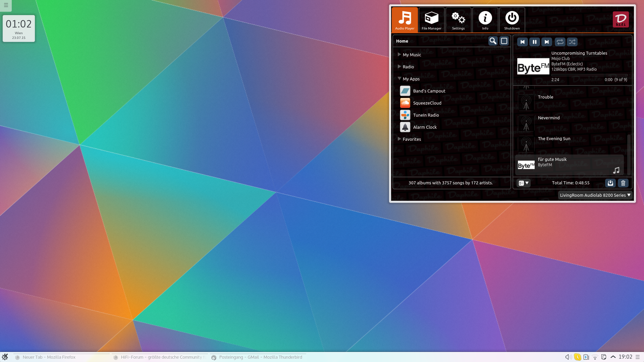The image size is (644, 362).
Task: Save the current playlist
Action: [x=610, y=183]
